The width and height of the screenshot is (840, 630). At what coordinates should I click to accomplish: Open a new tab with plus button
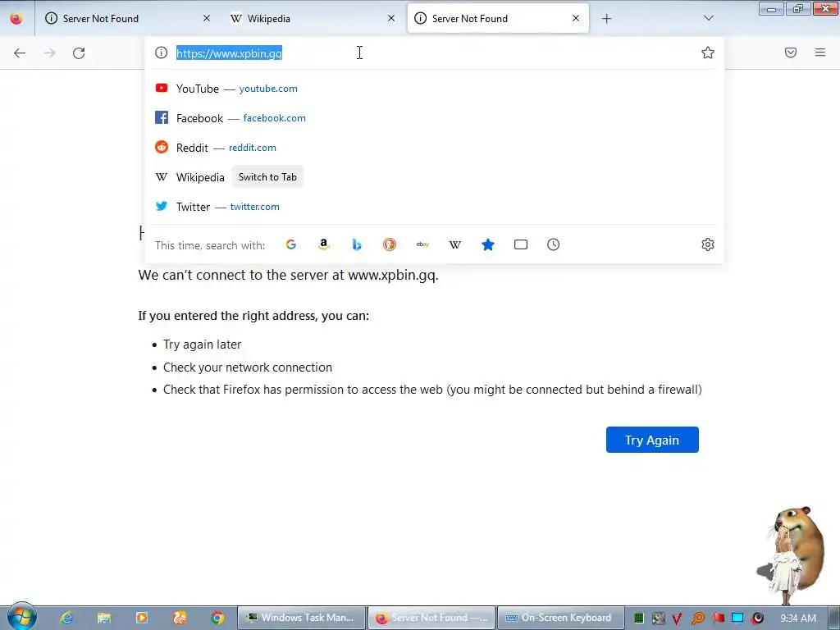click(x=606, y=18)
